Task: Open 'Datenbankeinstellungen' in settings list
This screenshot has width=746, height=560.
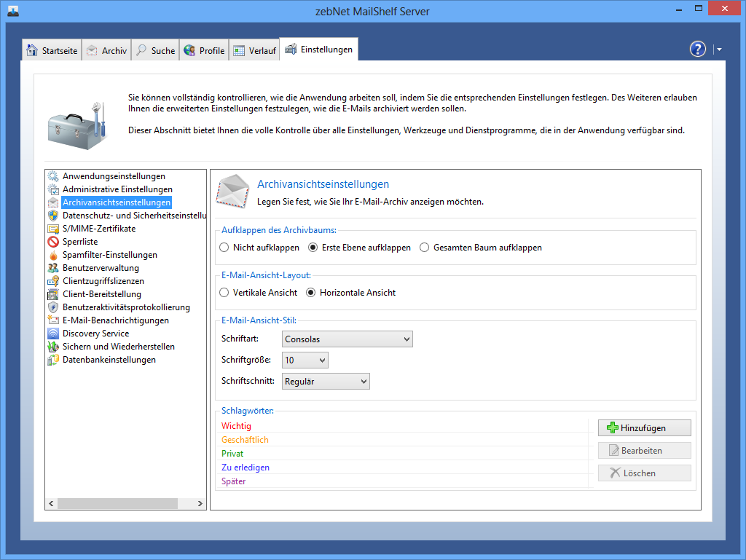Action: [109, 360]
